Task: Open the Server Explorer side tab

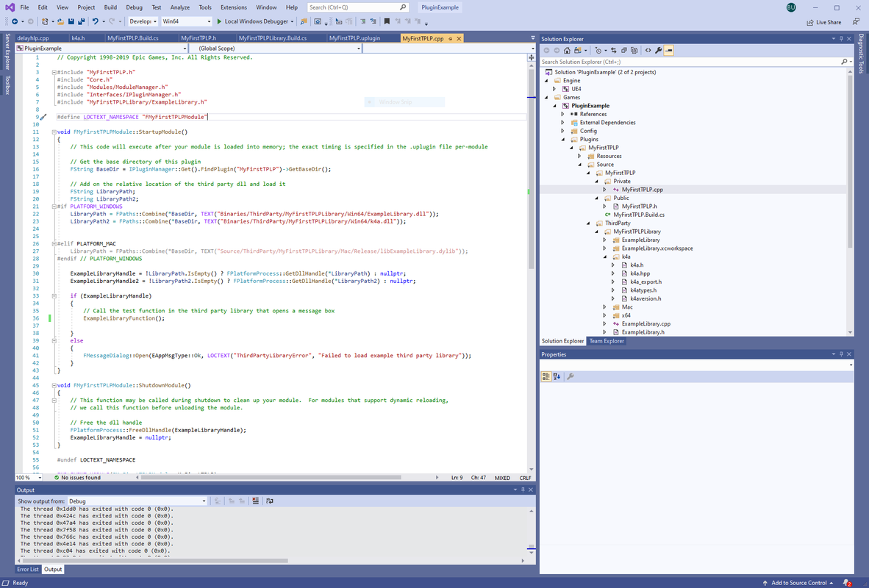Action: click(x=7, y=51)
